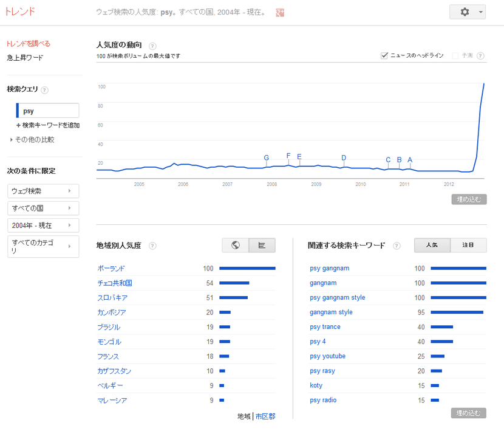504x431 pixels.
Task: Click psy gangnam related keyword
Action: point(330,269)
